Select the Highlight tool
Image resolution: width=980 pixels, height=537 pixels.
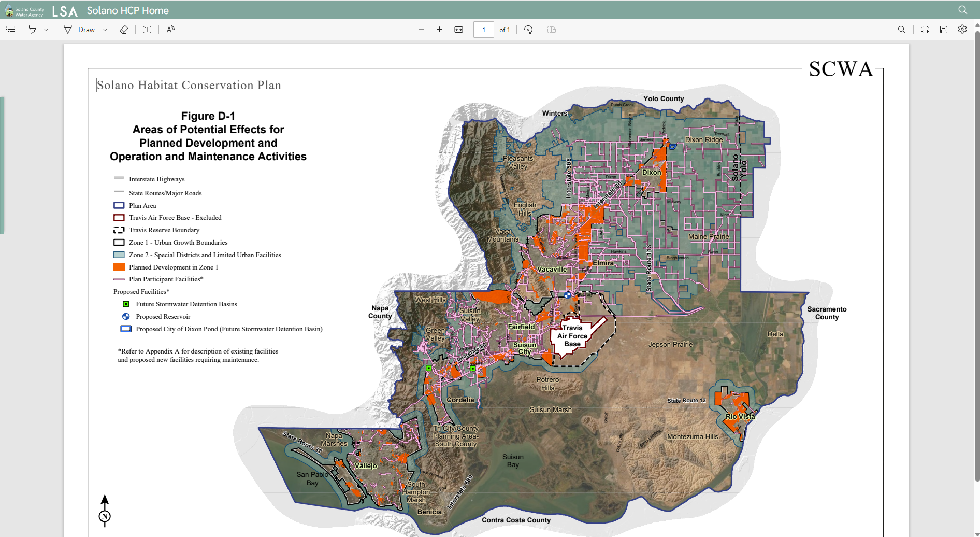pyautogui.click(x=33, y=30)
